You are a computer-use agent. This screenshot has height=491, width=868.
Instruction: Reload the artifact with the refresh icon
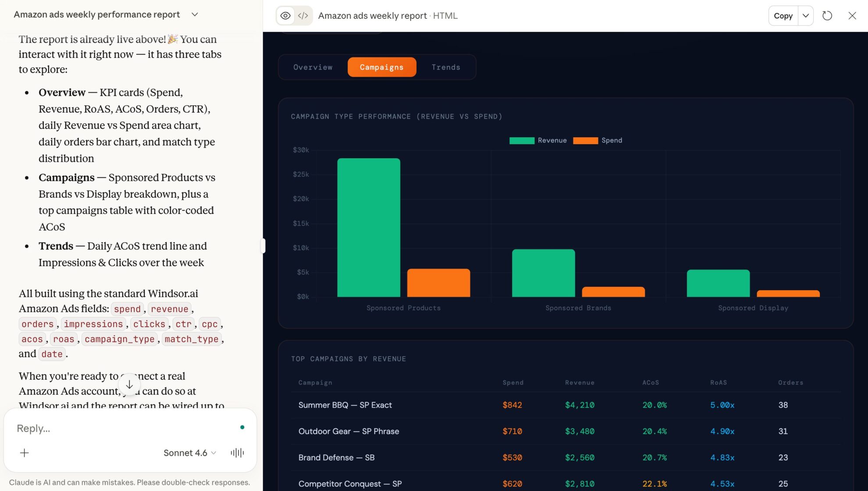coord(827,16)
